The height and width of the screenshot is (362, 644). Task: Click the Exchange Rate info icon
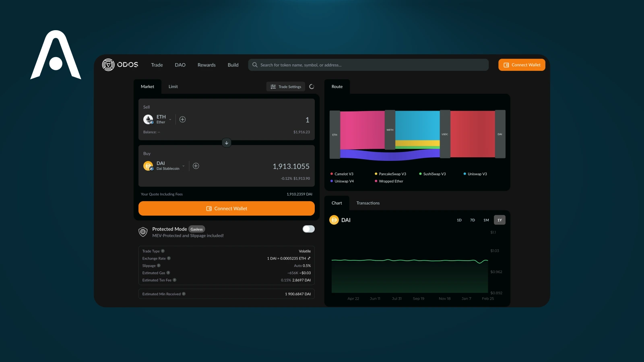[x=169, y=258]
